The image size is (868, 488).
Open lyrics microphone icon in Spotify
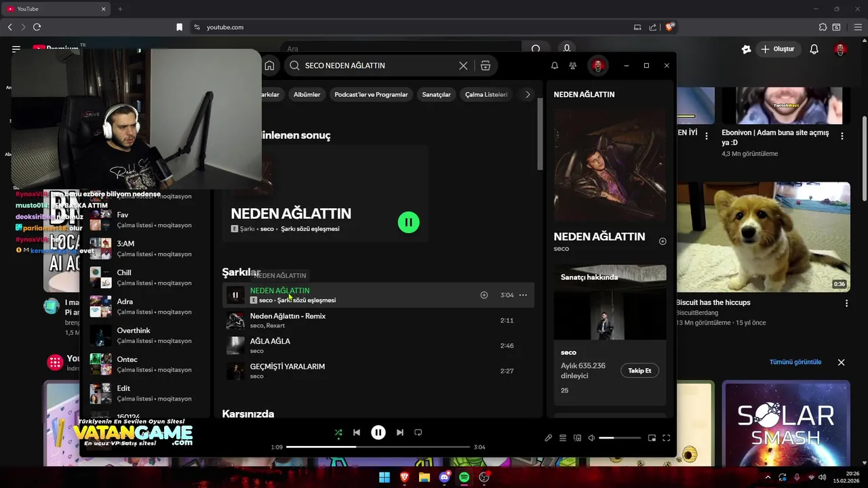[548, 438]
